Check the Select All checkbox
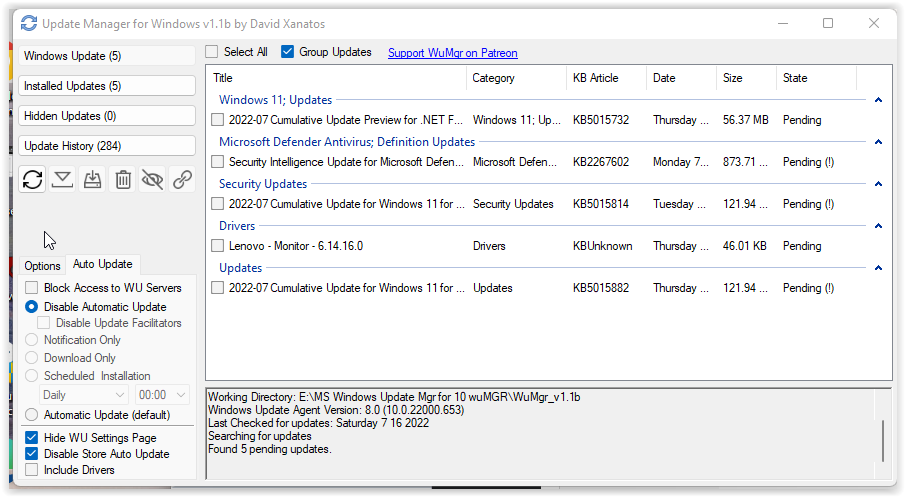905x497 pixels. 212,52
